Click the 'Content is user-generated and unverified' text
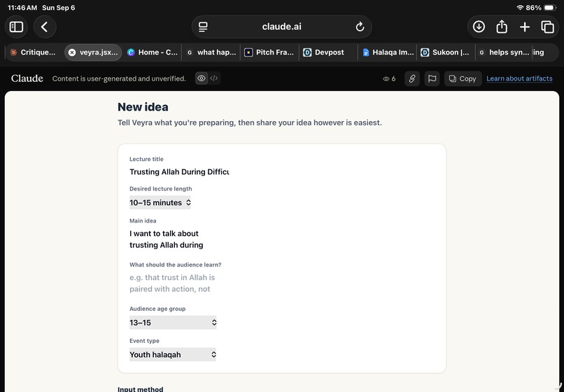 click(119, 78)
